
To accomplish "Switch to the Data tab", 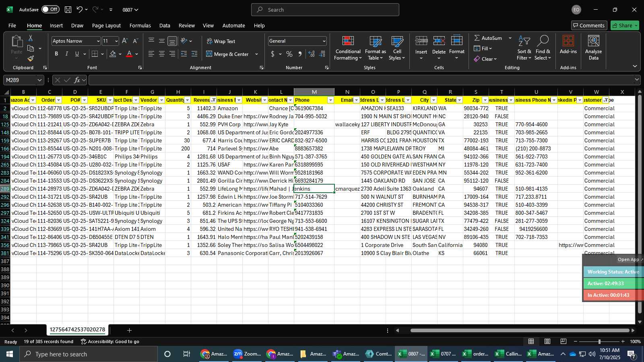I will (165, 25).
